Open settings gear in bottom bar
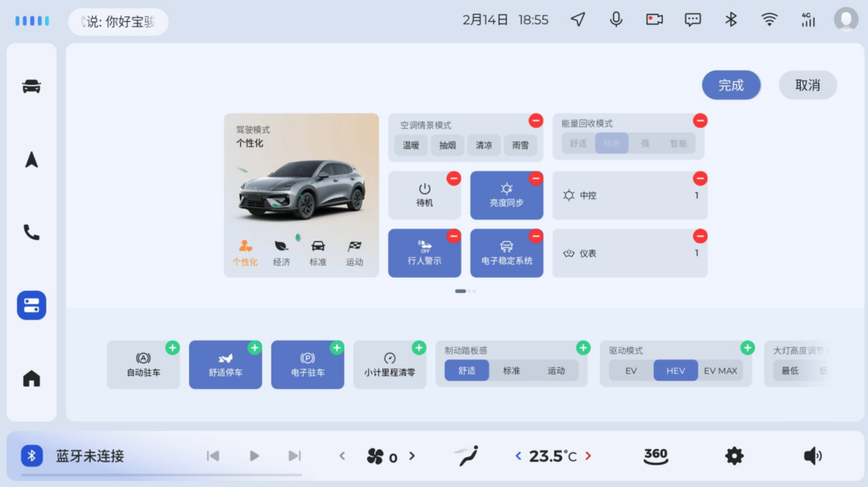 (x=734, y=456)
